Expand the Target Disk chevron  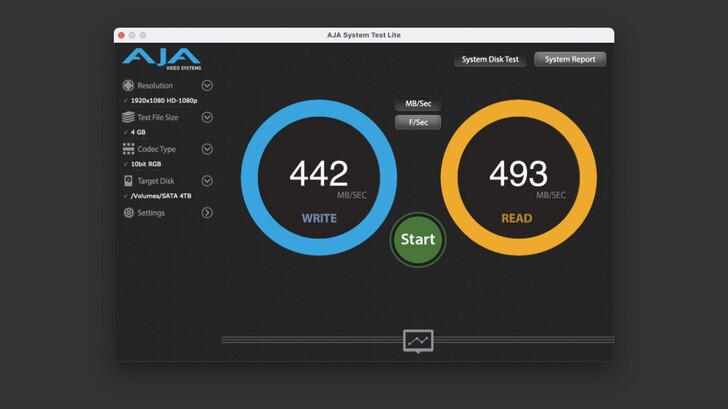pos(207,181)
